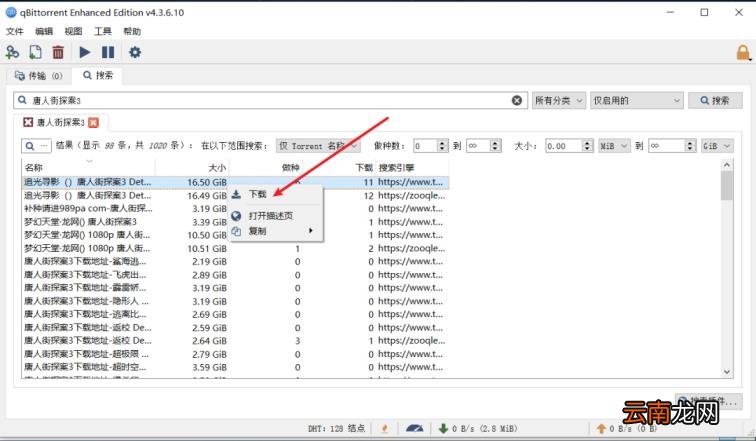Open the 编辑 menu

click(x=44, y=31)
